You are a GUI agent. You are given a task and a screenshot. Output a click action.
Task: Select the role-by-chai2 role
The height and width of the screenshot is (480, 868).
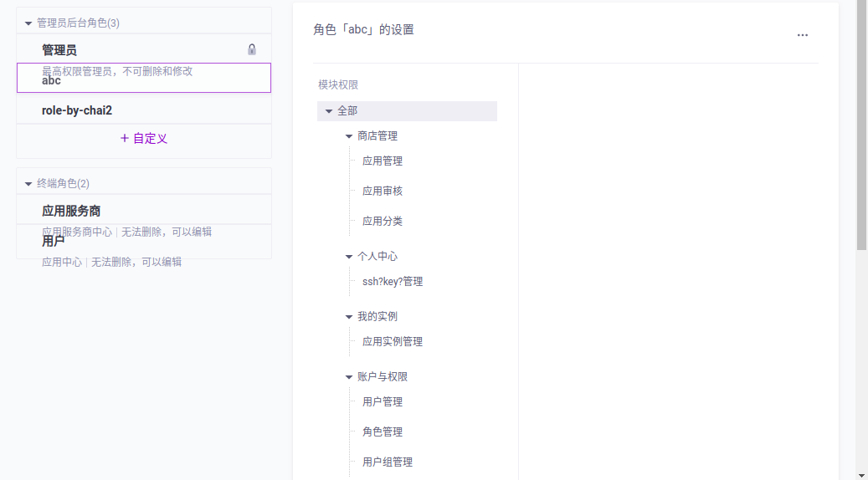(x=144, y=110)
